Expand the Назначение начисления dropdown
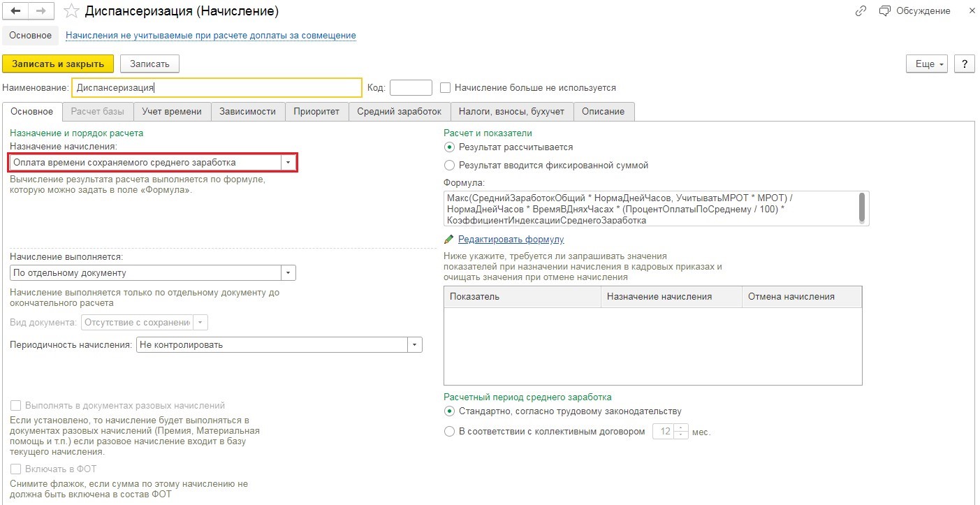The width and height of the screenshot is (980, 505). (x=288, y=163)
